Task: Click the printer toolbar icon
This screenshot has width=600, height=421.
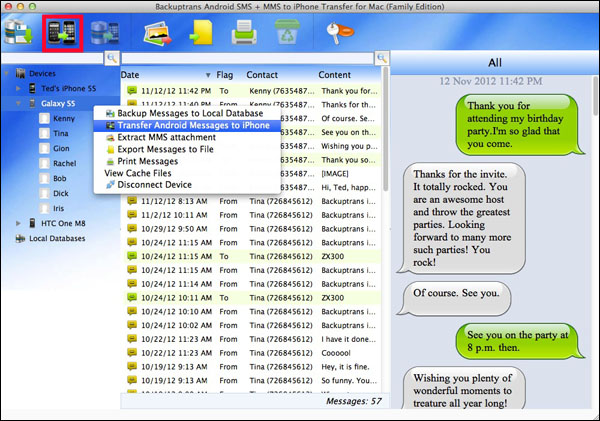Action: [x=244, y=33]
